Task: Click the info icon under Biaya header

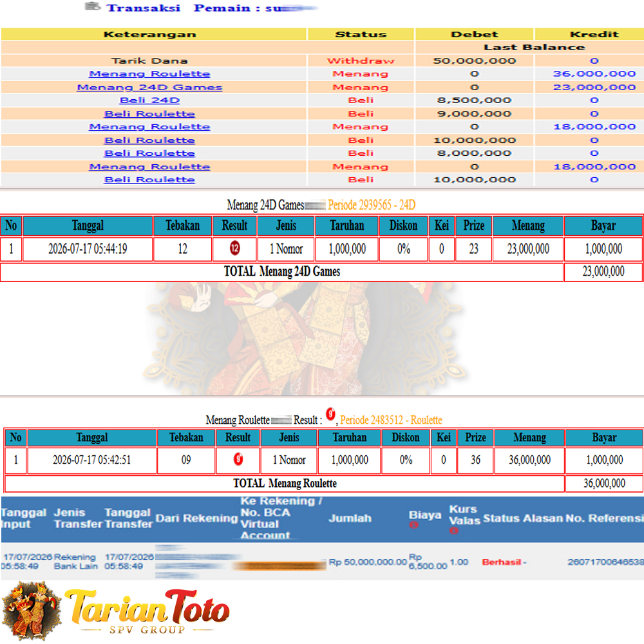Action: [x=413, y=525]
